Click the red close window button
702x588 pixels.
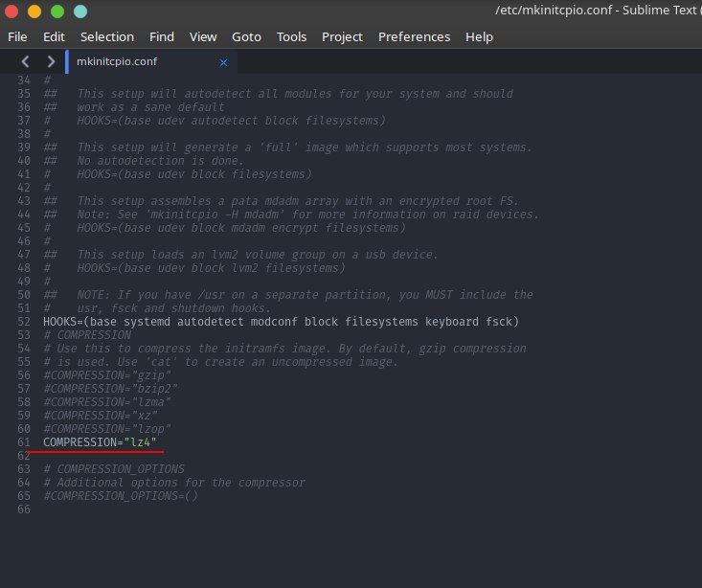click(x=11, y=11)
